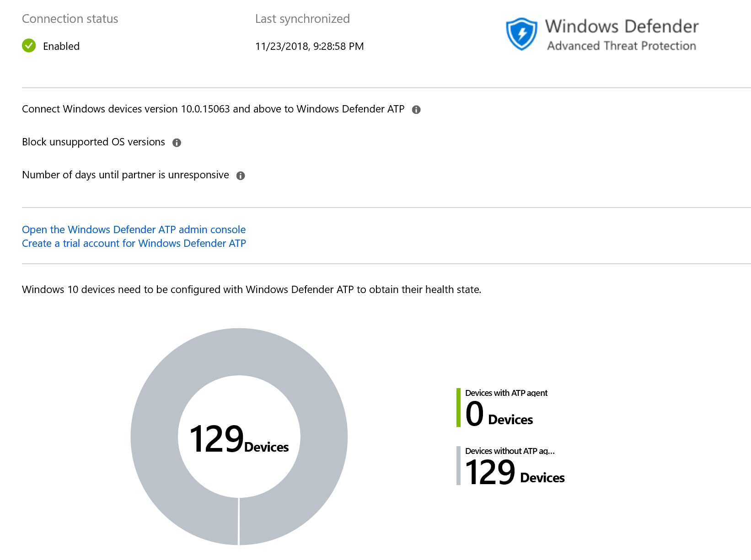Click green legend bar for Devices with ATP agent
751x560 pixels.
point(458,408)
